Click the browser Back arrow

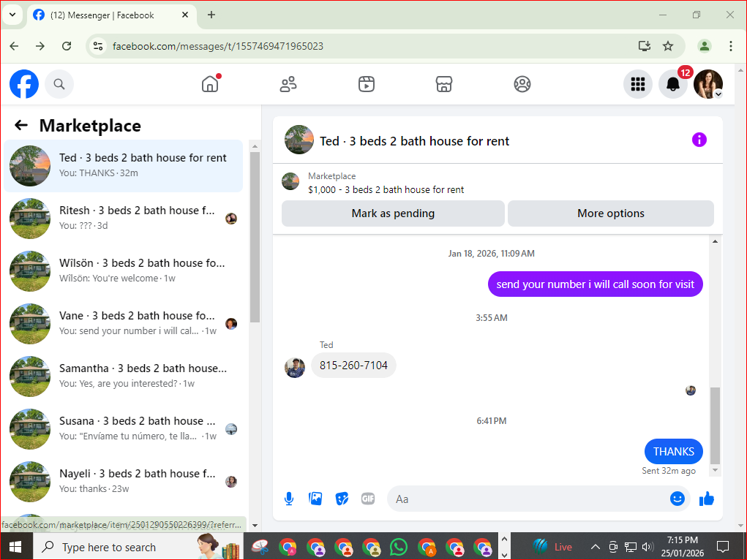15,46
